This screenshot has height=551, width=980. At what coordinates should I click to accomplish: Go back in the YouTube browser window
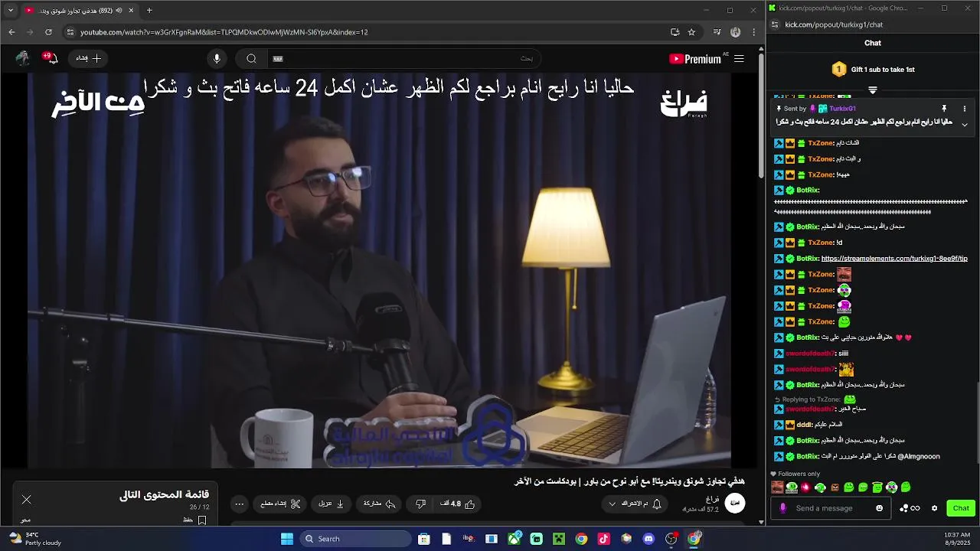coord(11,32)
